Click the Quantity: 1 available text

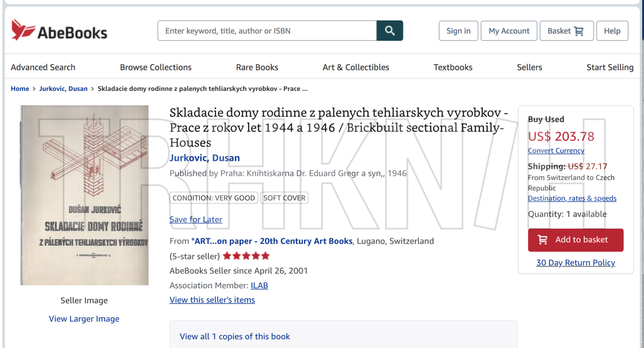tap(567, 214)
